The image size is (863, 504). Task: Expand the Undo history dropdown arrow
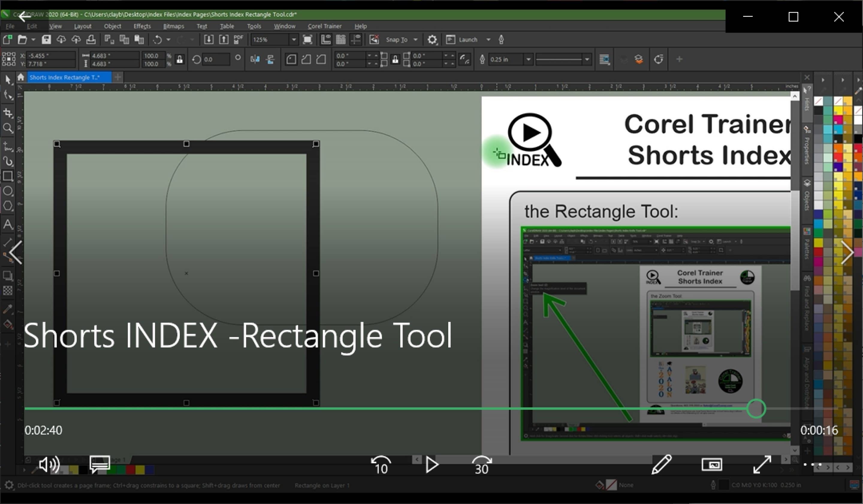[x=168, y=40]
